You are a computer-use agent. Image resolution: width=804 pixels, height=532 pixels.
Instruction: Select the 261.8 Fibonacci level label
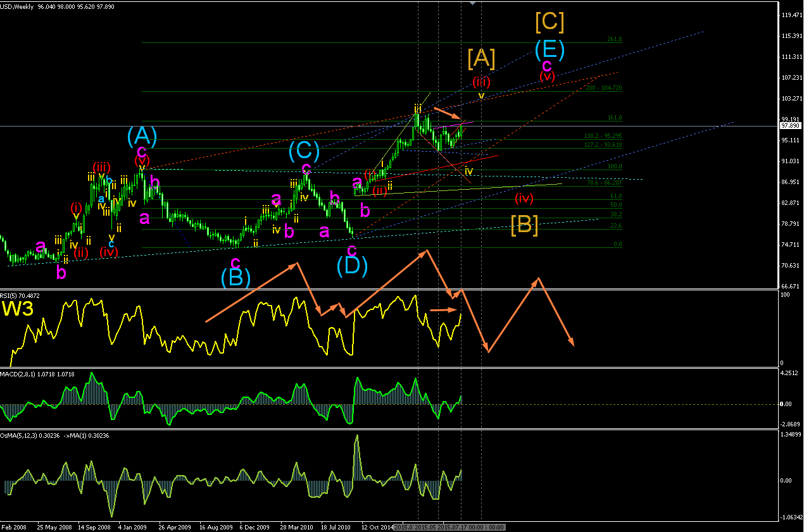[x=615, y=39]
